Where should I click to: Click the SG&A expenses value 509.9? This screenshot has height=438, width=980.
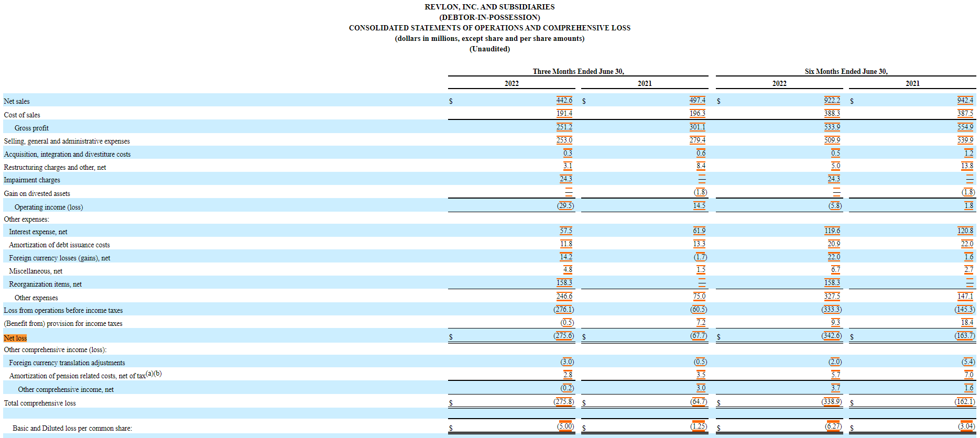coord(832,140)
